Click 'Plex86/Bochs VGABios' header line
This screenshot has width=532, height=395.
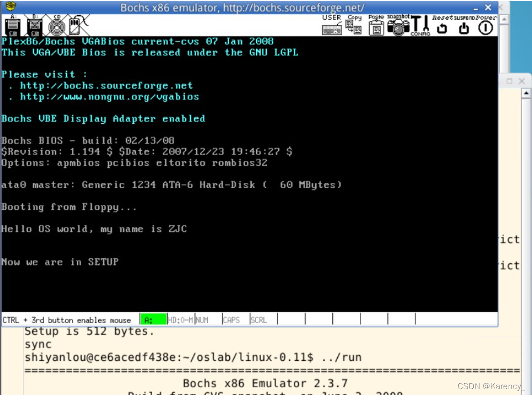[137, 41]
